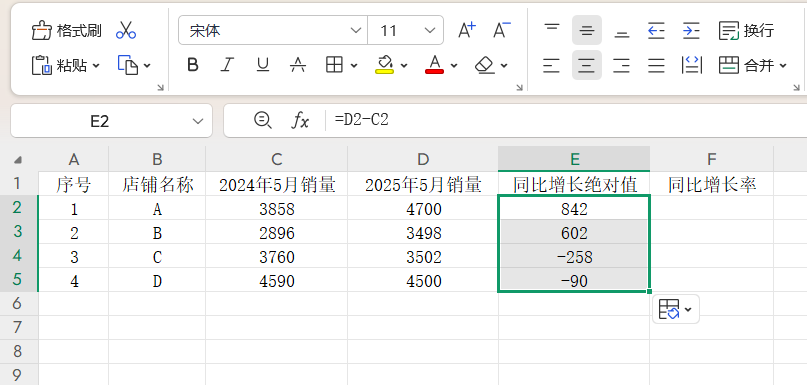
Task: Select column F header
Action: (x=712, y=160)
